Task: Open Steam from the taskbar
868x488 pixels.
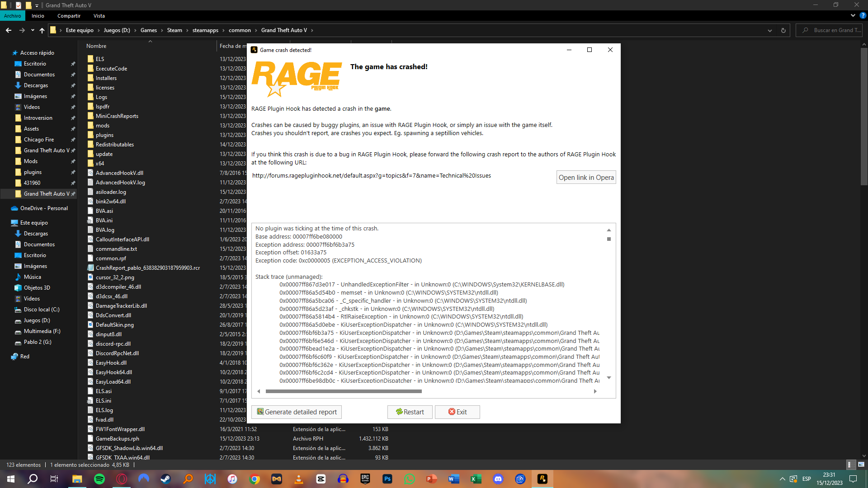Action: 166,479
